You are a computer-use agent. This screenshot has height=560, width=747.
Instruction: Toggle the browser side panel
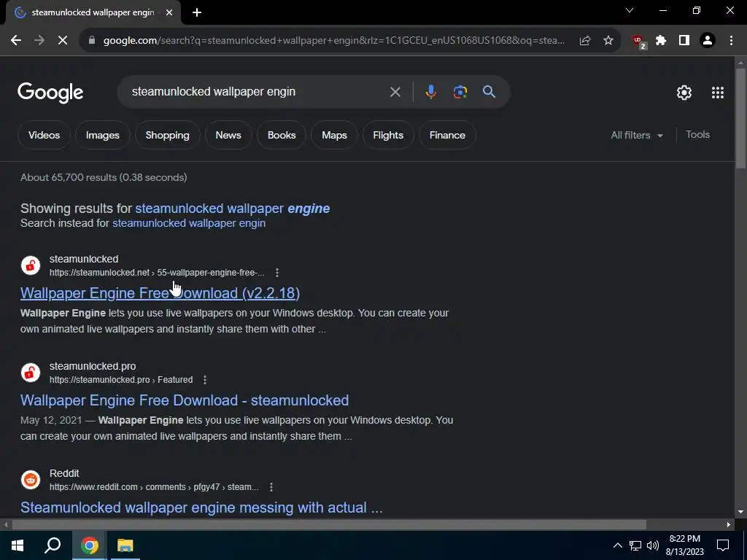(684, 41)
